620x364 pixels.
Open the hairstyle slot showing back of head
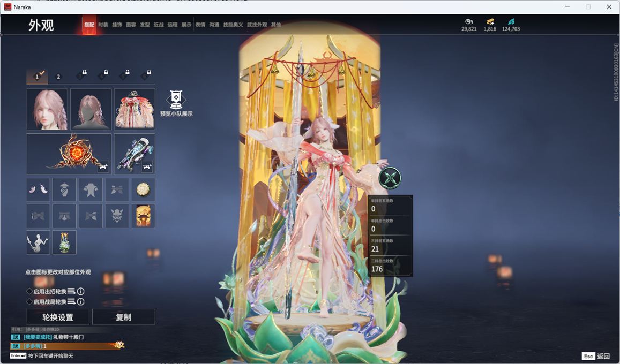(x=91, y=109)
